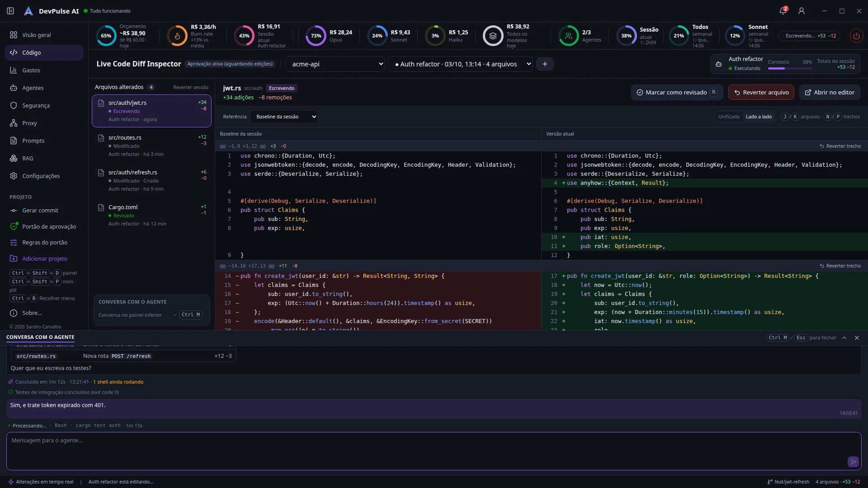
Task: Select Cargo.toml changed file
Action: [x=151, y=215]
